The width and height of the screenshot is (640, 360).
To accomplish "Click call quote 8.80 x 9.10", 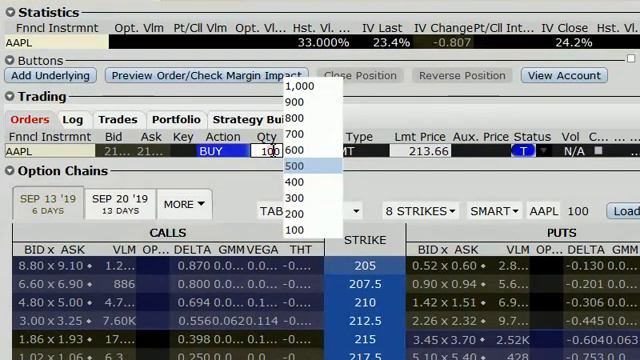I will [51, 266].
